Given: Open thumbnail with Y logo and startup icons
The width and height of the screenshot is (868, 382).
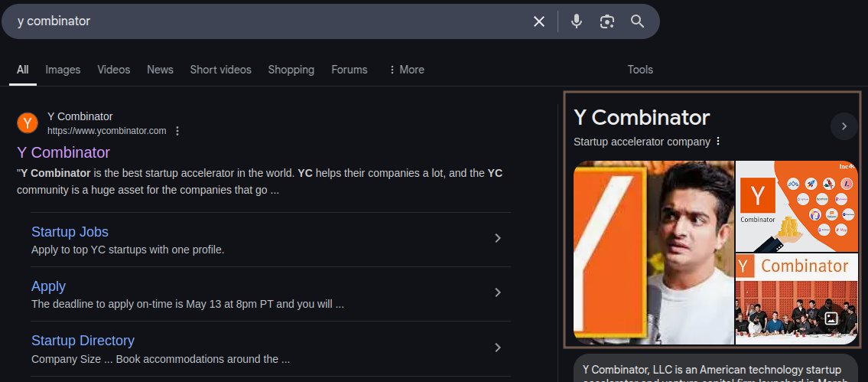Looking at the screenshot, I should pos(797,206).
